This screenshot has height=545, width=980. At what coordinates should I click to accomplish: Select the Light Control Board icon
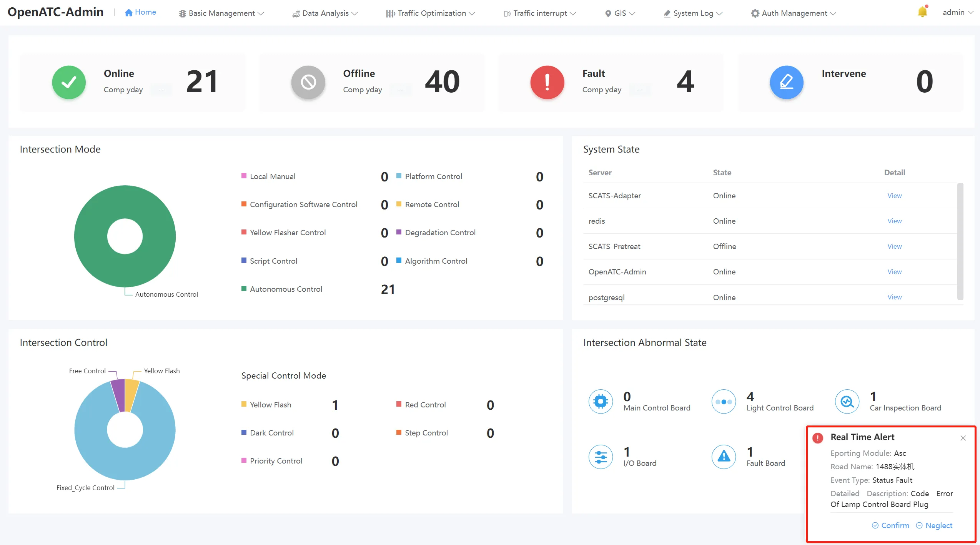click(724, 402)
